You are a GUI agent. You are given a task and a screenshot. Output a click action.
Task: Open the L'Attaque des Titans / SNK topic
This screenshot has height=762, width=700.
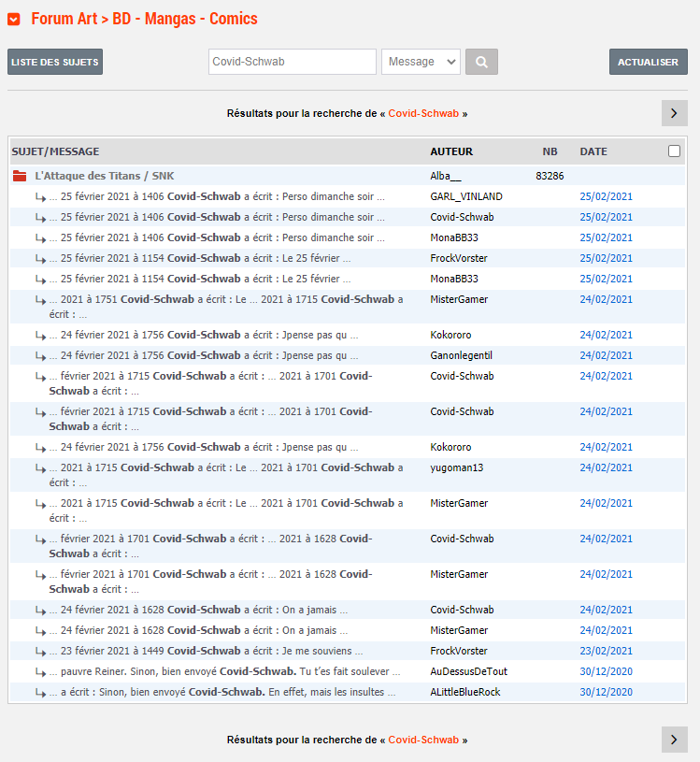point(104,176)
